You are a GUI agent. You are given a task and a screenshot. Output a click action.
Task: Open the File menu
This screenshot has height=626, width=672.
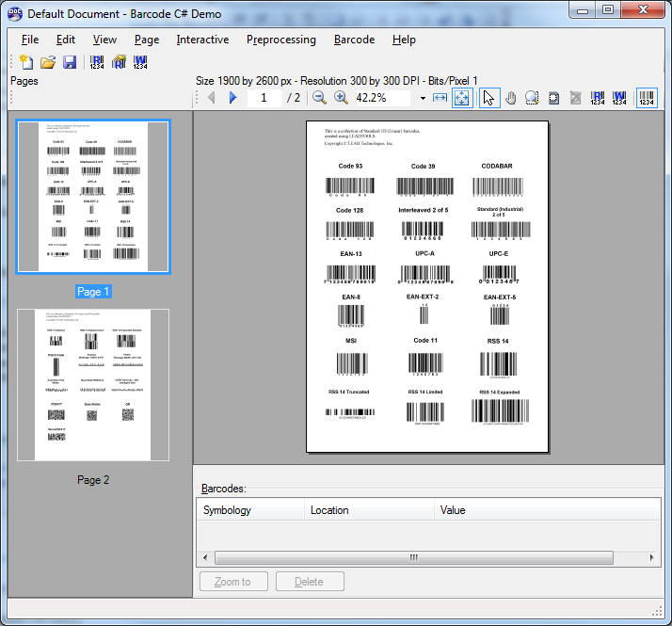point(30,40)
